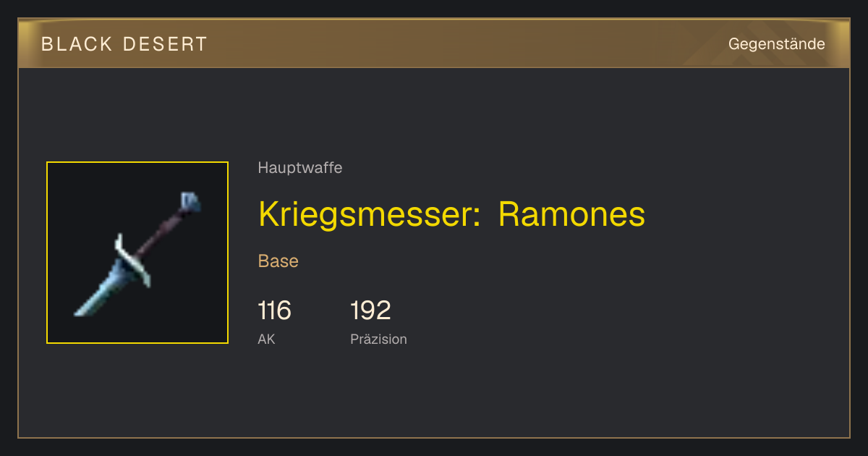Click the crossguard of the sword icon
868x456 pixels.
132,260
